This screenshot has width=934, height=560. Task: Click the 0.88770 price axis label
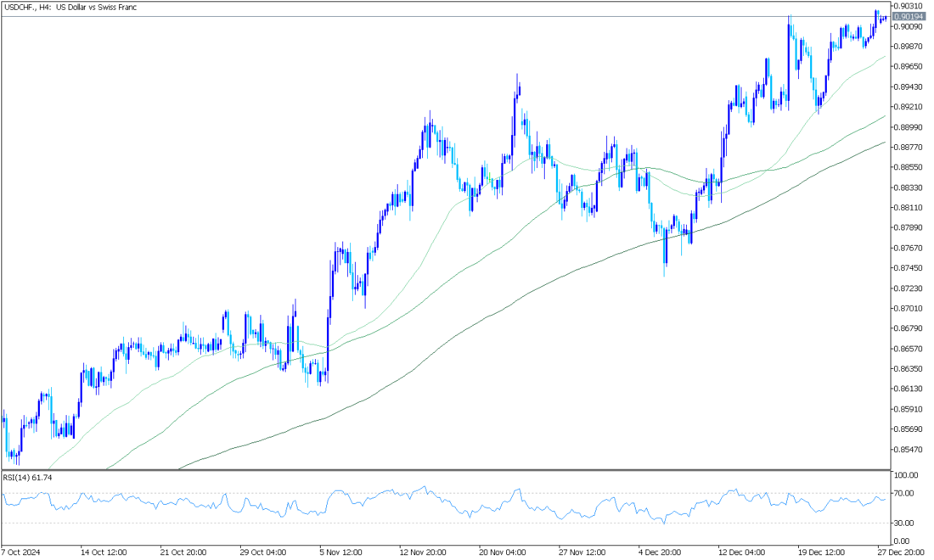pos(908,147)
